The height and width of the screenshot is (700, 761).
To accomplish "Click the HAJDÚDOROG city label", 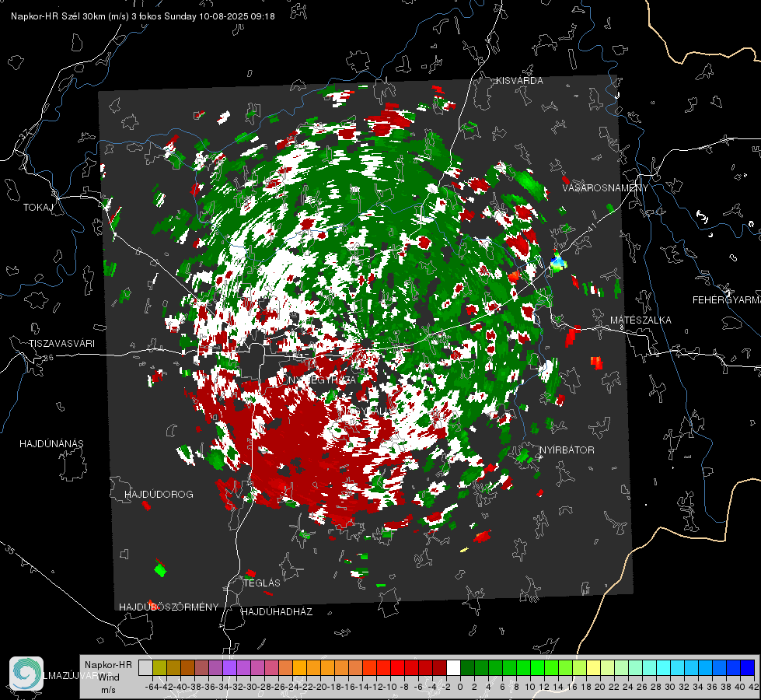I will pos(159,494).
